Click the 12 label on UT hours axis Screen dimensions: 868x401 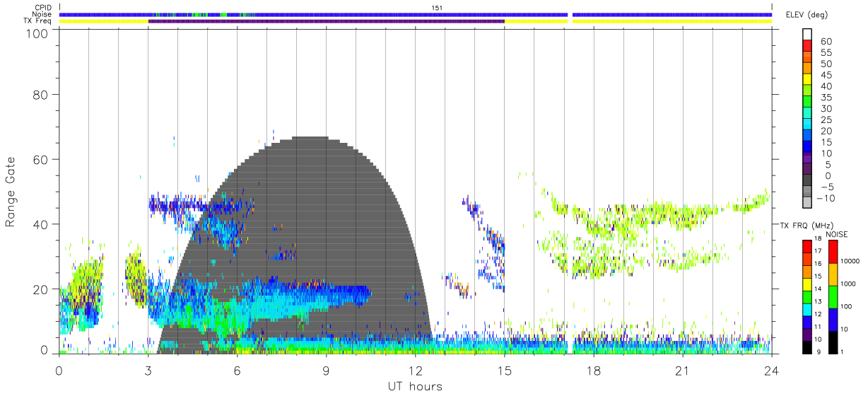tap(415, 371)
